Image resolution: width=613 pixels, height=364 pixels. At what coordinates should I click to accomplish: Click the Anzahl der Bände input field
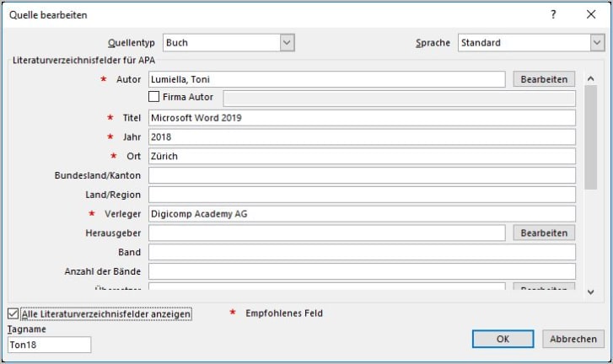(x=362, y=271)
